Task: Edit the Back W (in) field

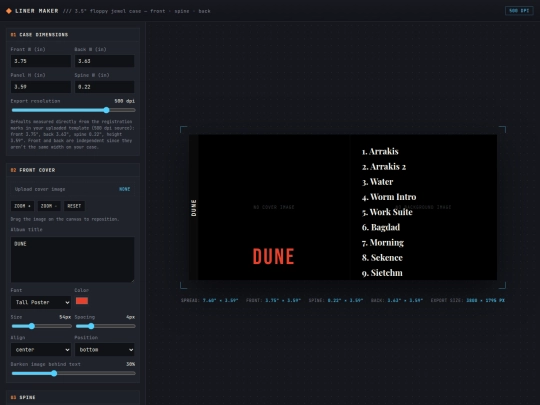Action: (x=104, y=61)
